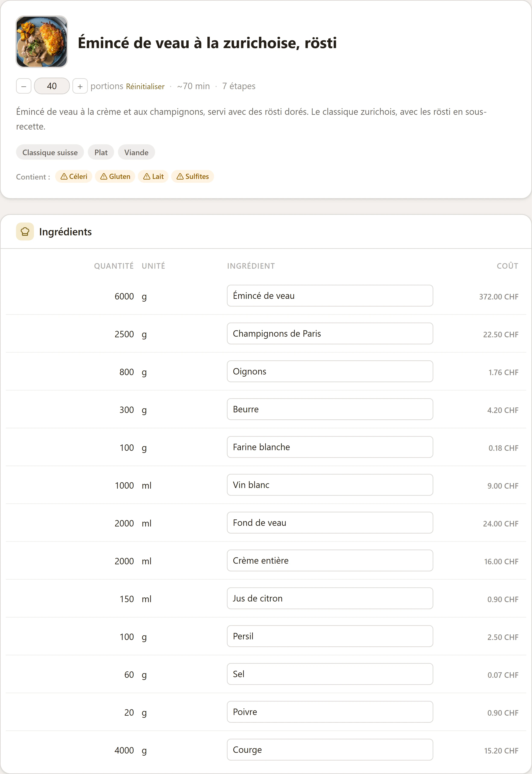
Task: Select the Plat tag
Action: [x=101, y=152]
